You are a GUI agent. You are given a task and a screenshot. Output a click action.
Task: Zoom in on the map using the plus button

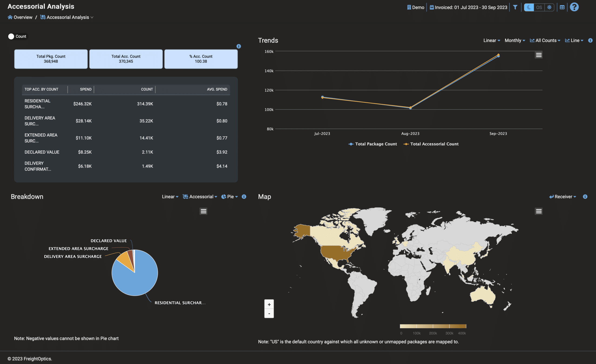(269, 304)
